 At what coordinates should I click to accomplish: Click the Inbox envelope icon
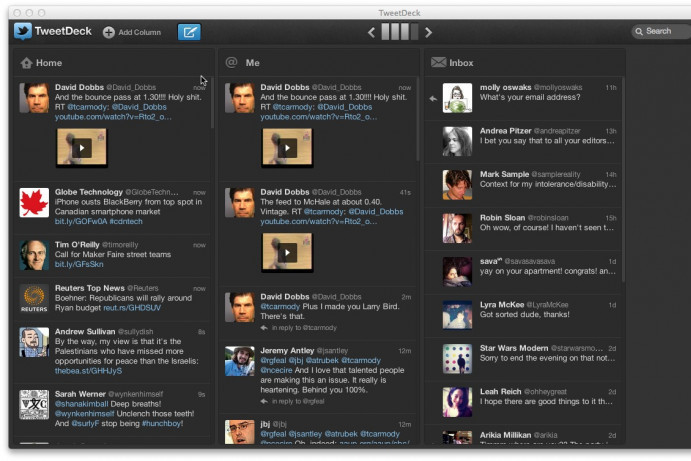pyautogui.click(x=438, y=62)
